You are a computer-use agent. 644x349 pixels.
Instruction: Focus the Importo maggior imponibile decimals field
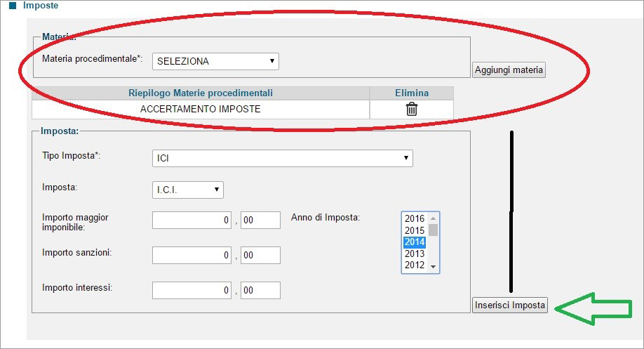[260, 220]
